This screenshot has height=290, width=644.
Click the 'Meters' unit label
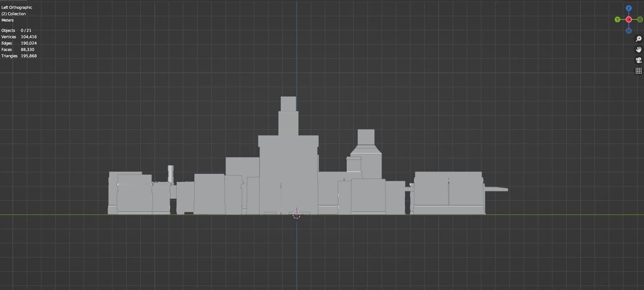point(7,20)
